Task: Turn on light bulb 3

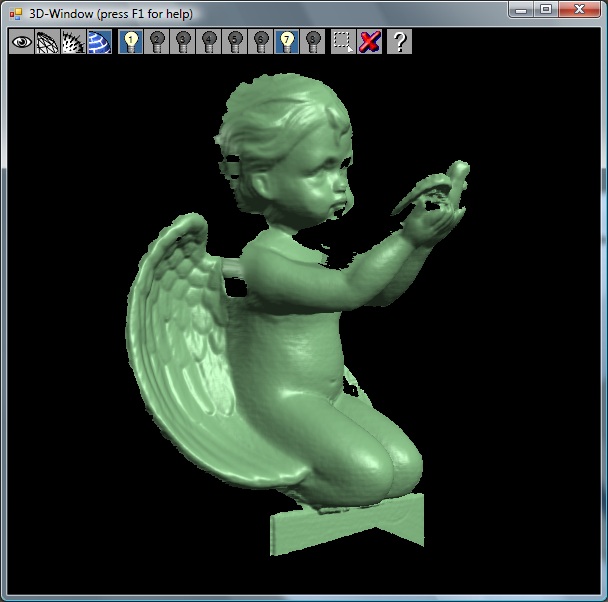Action: point(183,41)
